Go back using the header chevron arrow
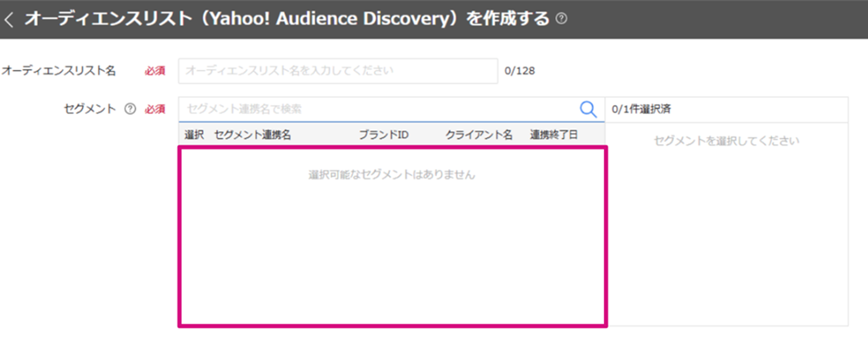This screenshot has height=337, width=868. tap(9, 19)
